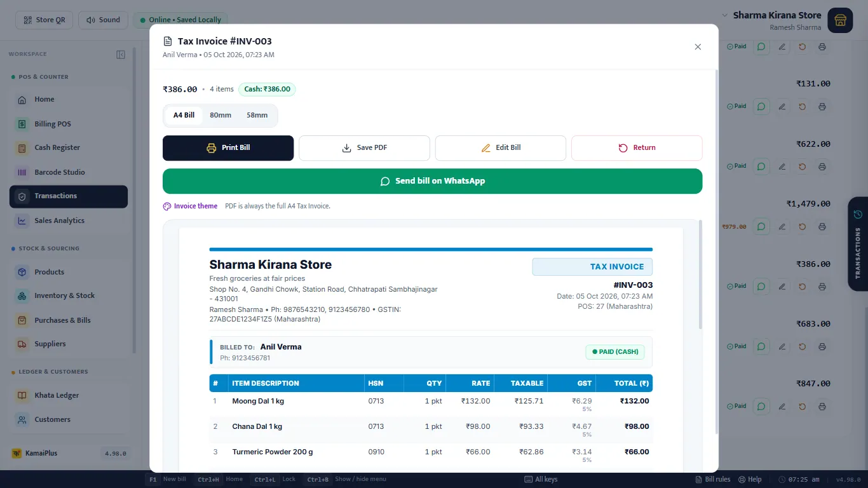Open Billing POS
The height and width of the screenshot is (488, 868).
[69, 124]
